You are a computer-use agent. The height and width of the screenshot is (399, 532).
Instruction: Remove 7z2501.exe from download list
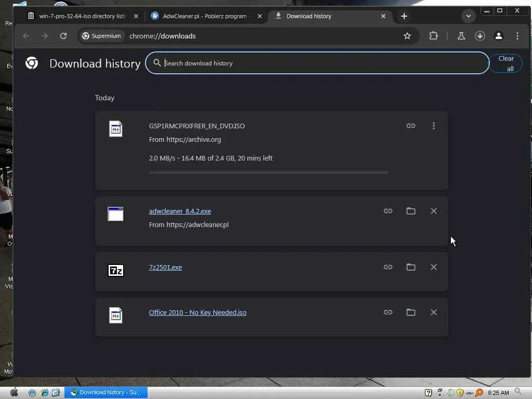click(434, 268)
